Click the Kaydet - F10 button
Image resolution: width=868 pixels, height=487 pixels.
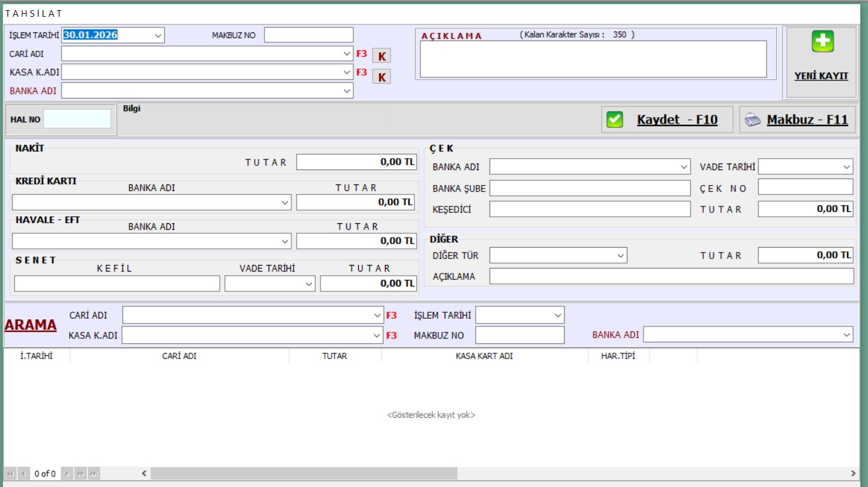[x=676, y=119]
